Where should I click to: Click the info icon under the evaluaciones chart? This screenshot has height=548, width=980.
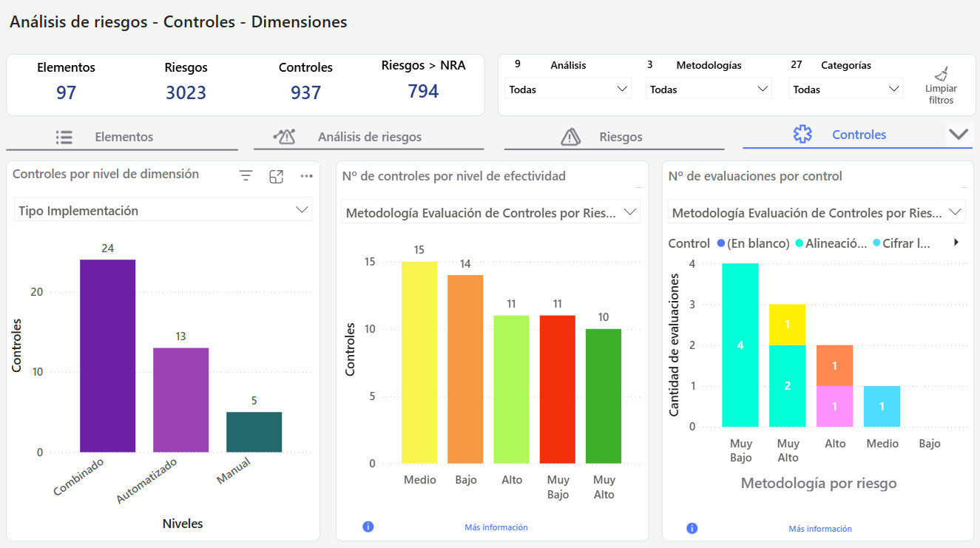pyautogui.click(x=692, y=528)
